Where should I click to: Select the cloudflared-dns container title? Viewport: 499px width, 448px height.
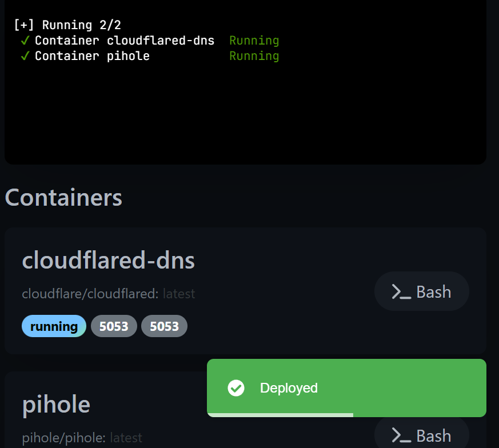coord(109,260)
